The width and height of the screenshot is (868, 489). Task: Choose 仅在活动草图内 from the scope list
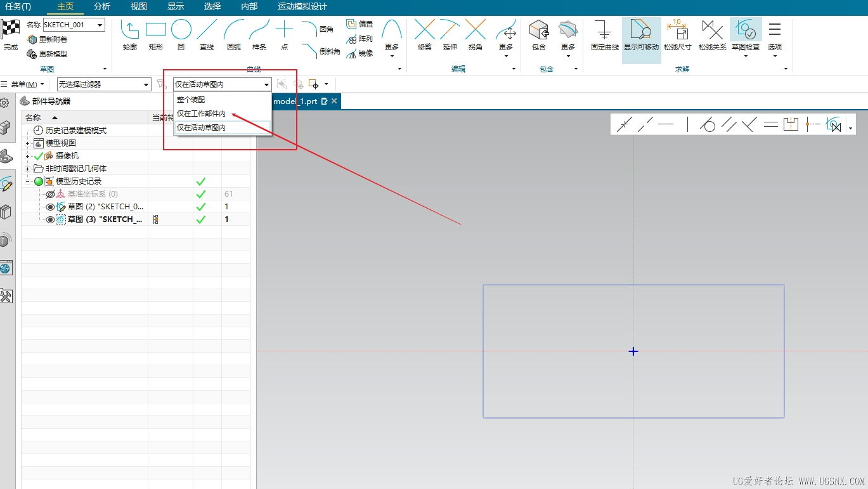[x=223, y=127]
